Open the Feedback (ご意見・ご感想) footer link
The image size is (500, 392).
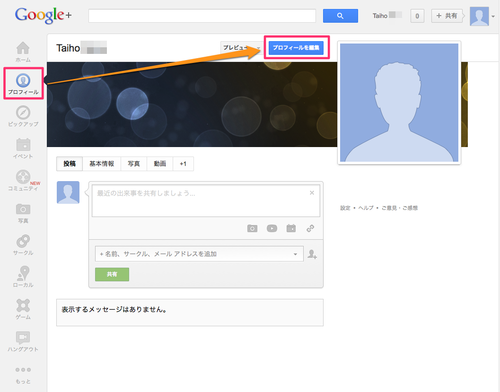tap(399, 208)
